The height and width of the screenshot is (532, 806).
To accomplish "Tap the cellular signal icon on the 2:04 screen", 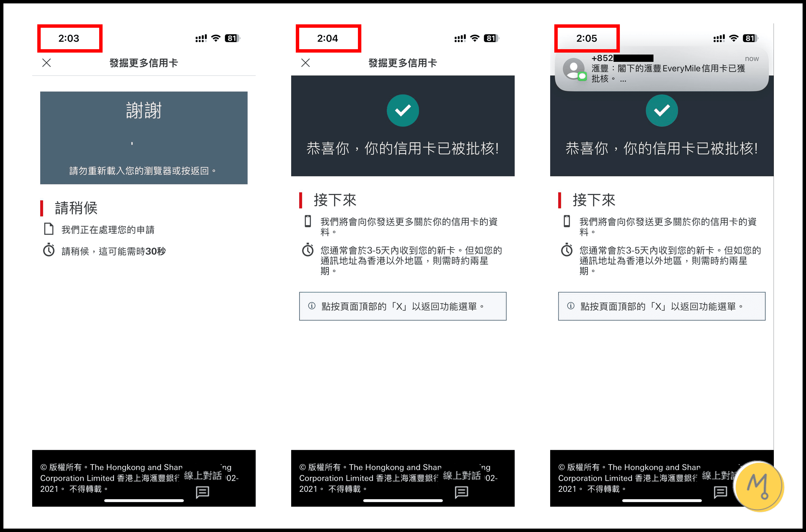I will [460, 38].
